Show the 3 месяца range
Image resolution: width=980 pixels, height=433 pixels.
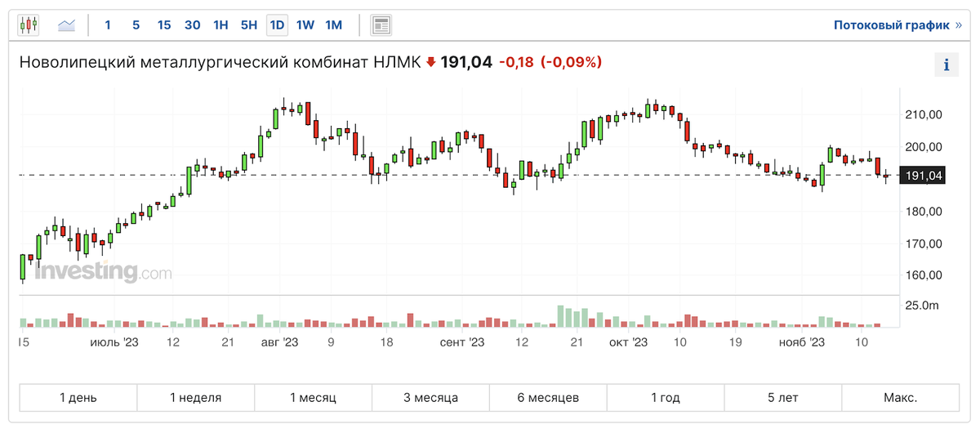(x=431, y=398)
